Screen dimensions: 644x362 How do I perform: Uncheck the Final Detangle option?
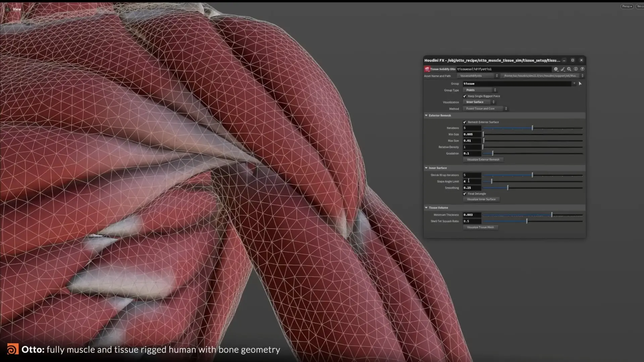(x=465, y=194)
